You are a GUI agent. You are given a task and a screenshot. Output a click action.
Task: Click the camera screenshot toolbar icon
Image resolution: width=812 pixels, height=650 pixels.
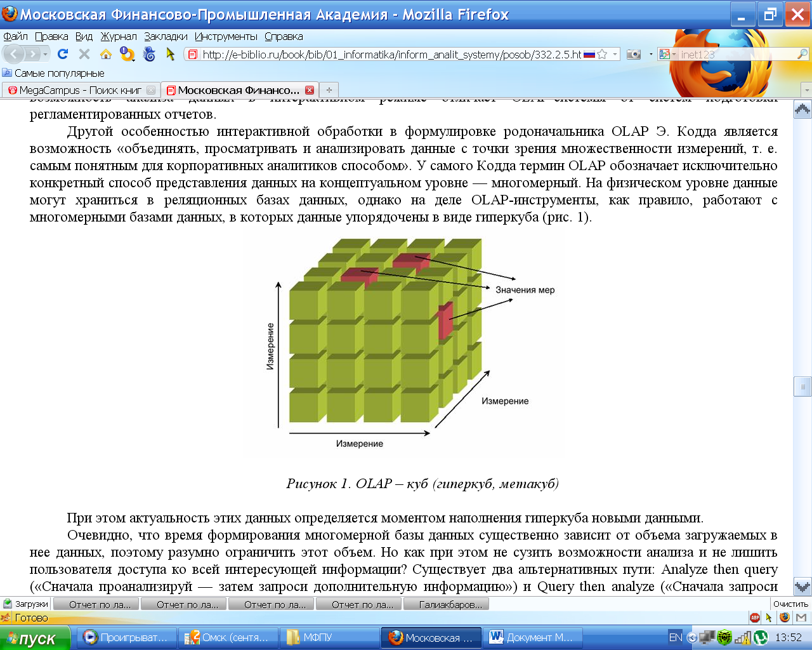tap(633, 55)
